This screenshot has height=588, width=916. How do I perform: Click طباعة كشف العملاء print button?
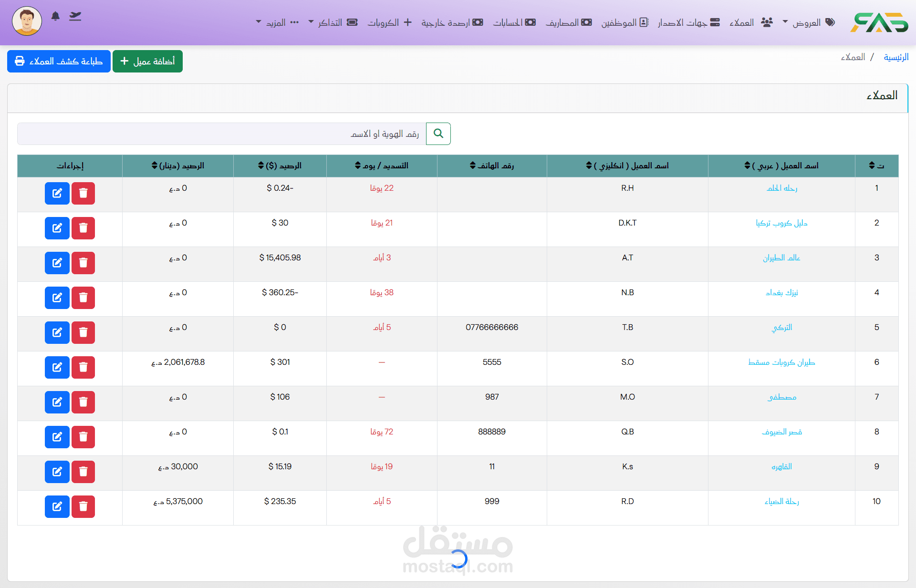(59, 61)
